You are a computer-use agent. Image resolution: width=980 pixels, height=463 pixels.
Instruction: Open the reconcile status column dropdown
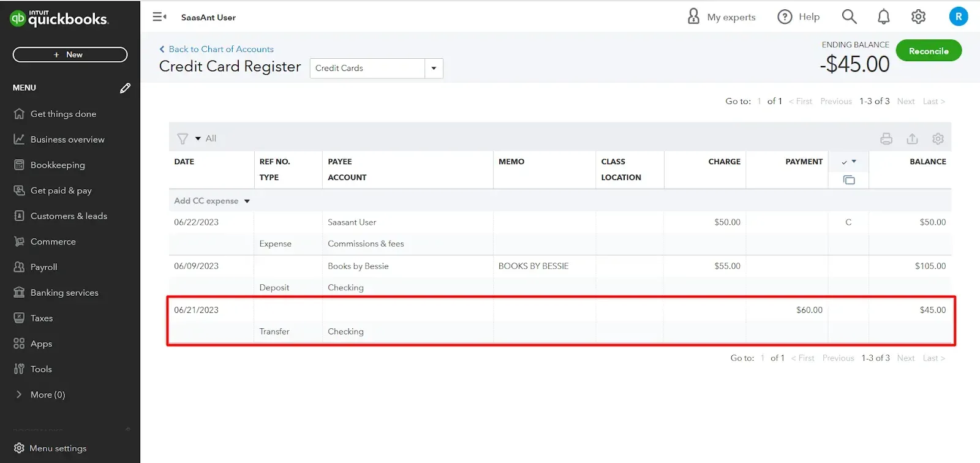pyautogui.click(x=854, y=162)
